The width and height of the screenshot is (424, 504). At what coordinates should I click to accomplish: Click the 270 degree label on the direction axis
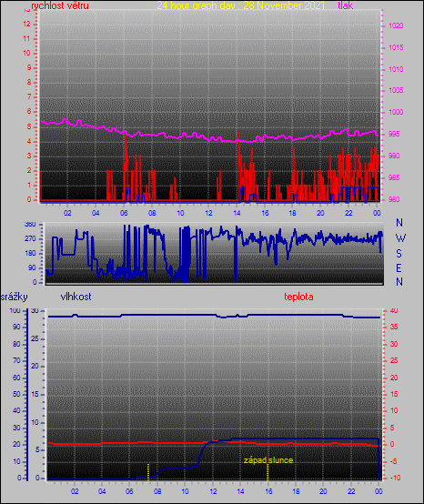pyautogui.click(x=30, y=239)
